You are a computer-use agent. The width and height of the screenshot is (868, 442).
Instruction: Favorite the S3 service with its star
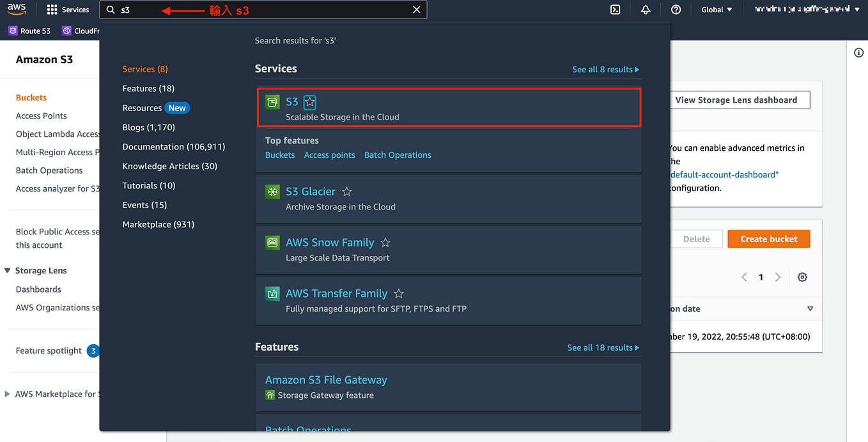(309, 101)
